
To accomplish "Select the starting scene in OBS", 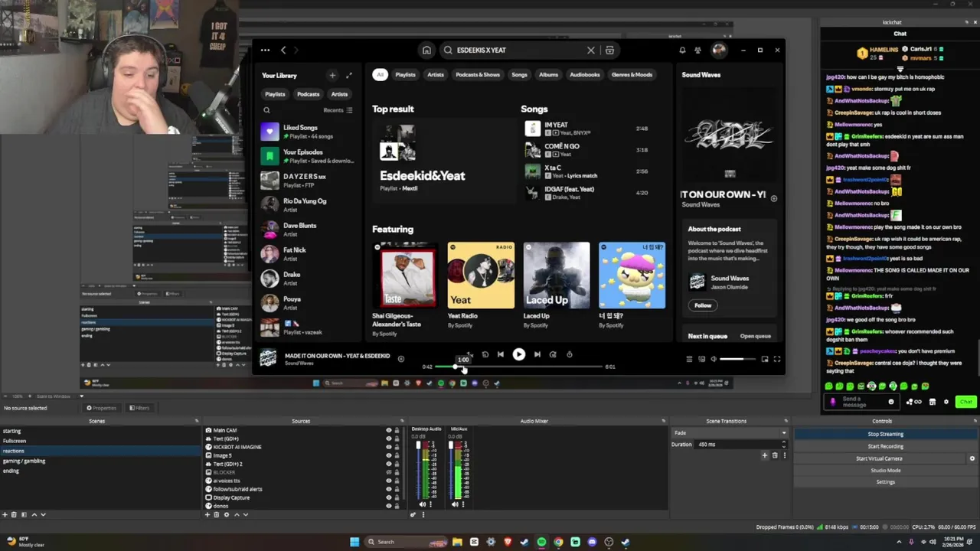I will (x=100, y=431).
